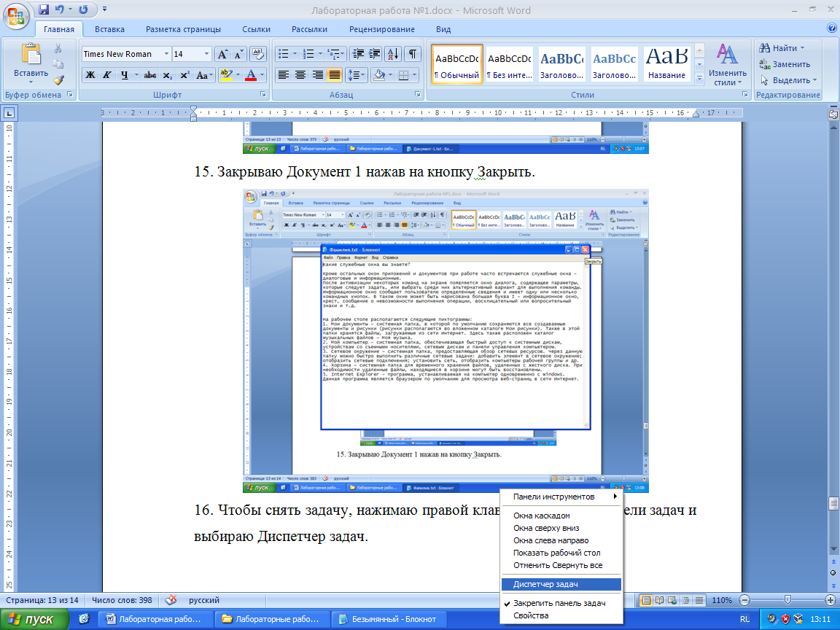This screenshot has width=840, height=630.
Task: Apply subscript formatting
Action: coord(168,75)
